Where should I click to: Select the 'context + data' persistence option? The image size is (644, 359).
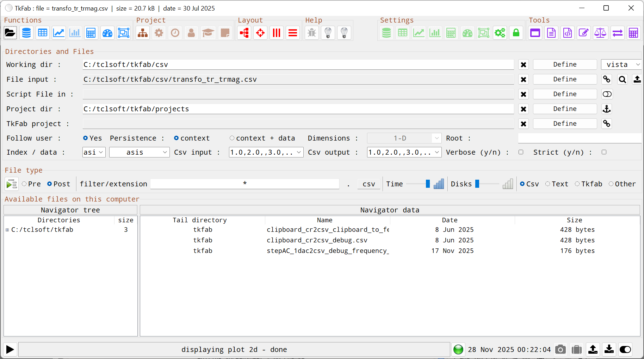(232, 138)
